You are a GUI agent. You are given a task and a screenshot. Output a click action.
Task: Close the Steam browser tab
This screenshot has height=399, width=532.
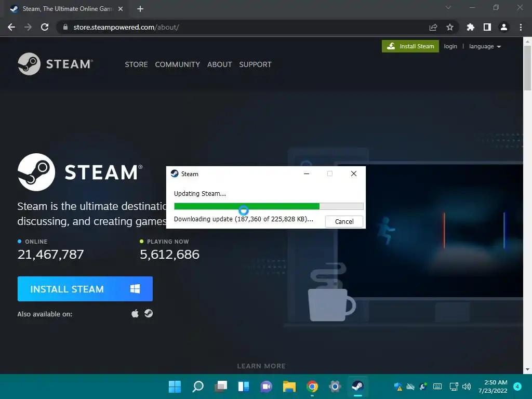point(121,9)
